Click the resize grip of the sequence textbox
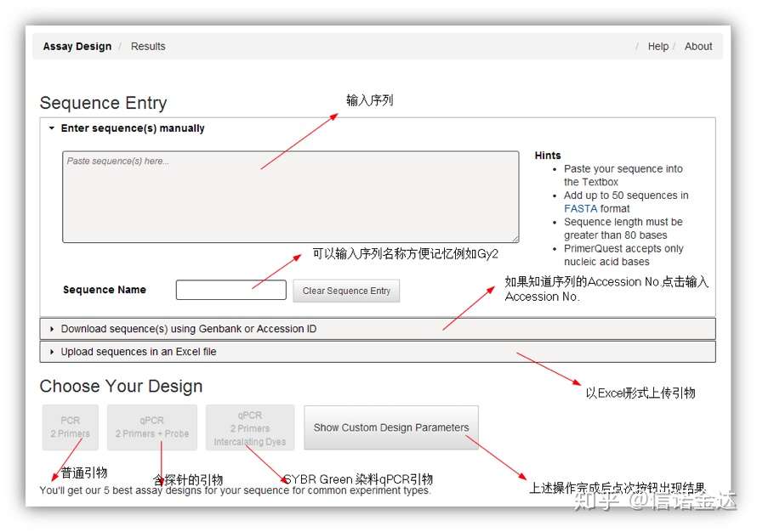 click(515, 239)
